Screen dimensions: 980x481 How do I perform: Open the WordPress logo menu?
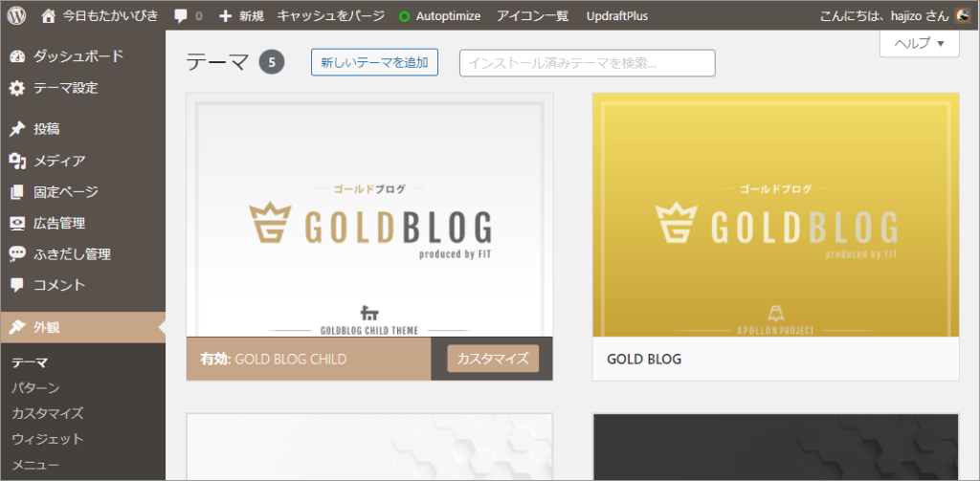16,16
